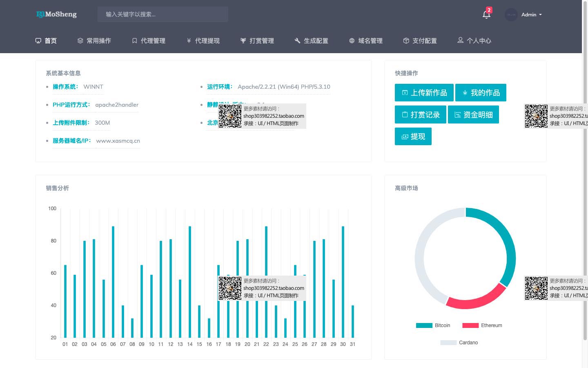Click the 提现 button
The height and width of the screenshot is (368, 588).
tap(413, 137)
